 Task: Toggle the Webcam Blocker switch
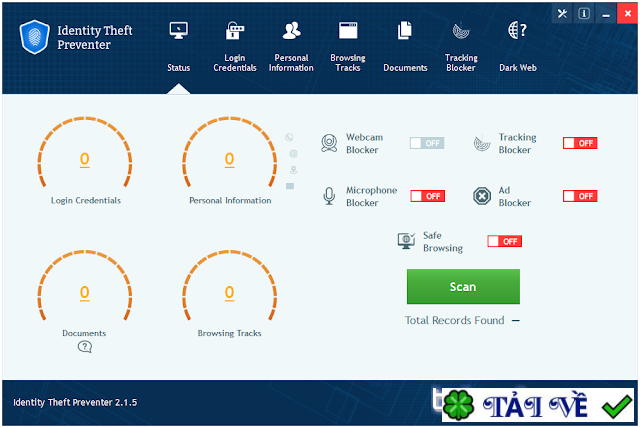(x=427, y=143)
